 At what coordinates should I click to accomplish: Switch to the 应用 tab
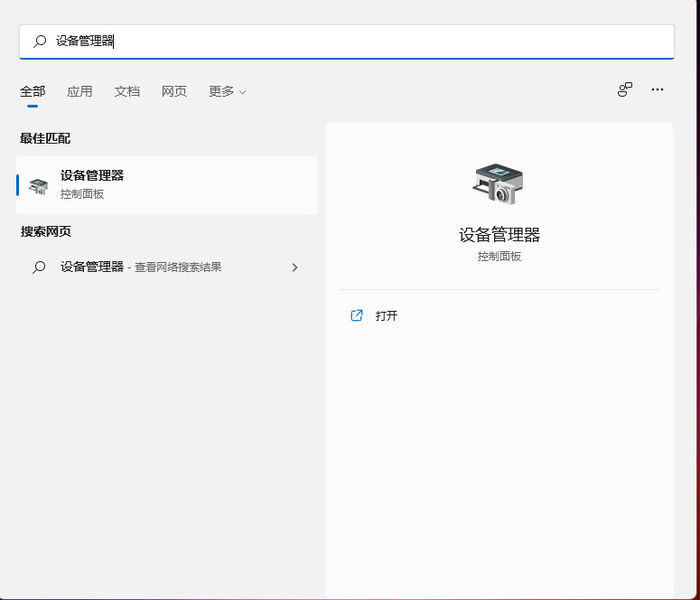(80, 91)
